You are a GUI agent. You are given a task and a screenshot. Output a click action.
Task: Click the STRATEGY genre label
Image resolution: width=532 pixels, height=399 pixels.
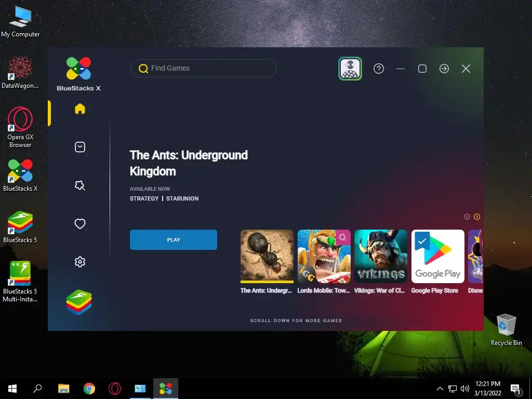(144, 198)
